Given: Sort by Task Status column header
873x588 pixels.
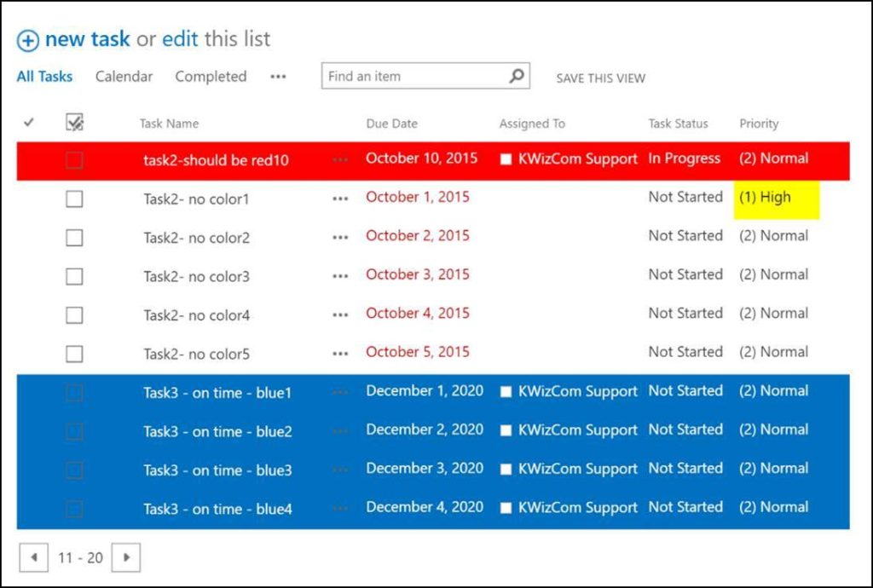Looking at the screenshot, I should pyautogui.click(x=678, y=124).
